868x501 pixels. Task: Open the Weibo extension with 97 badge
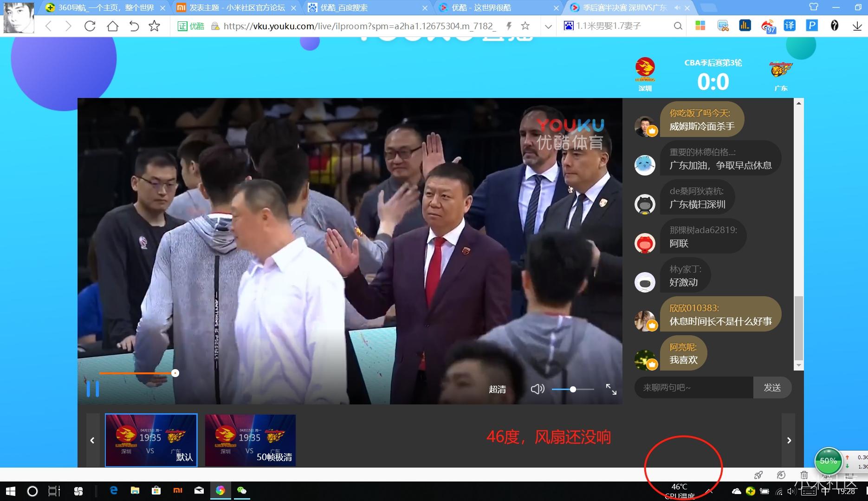click(x=768, y=26)
